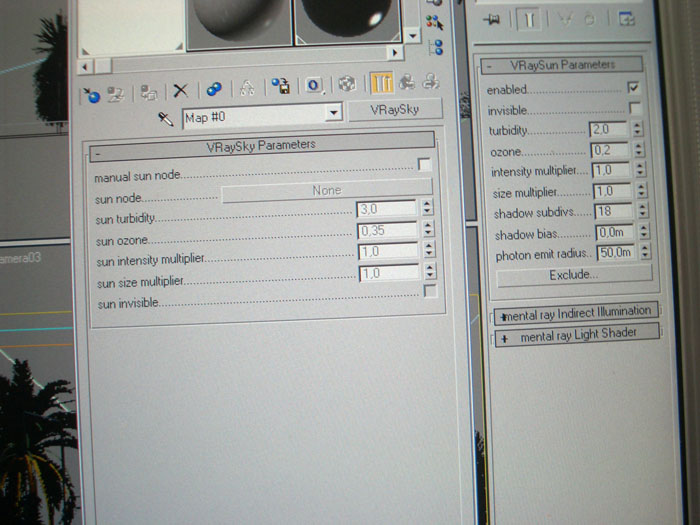Open the Material ID Channel icon
The height and width of the screenshot is (525, 700).
click(314, 85)
